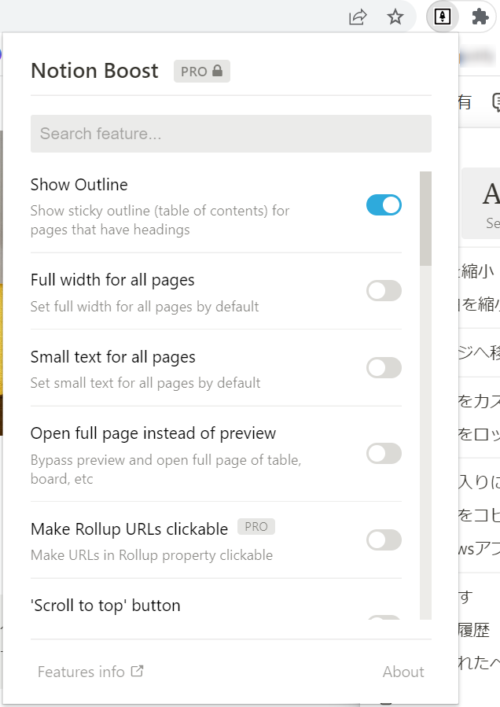Click 'Set full width for all pages by default' description
Image resolution: width=500 pixels, height=707 pixels.
coord(144,307)
